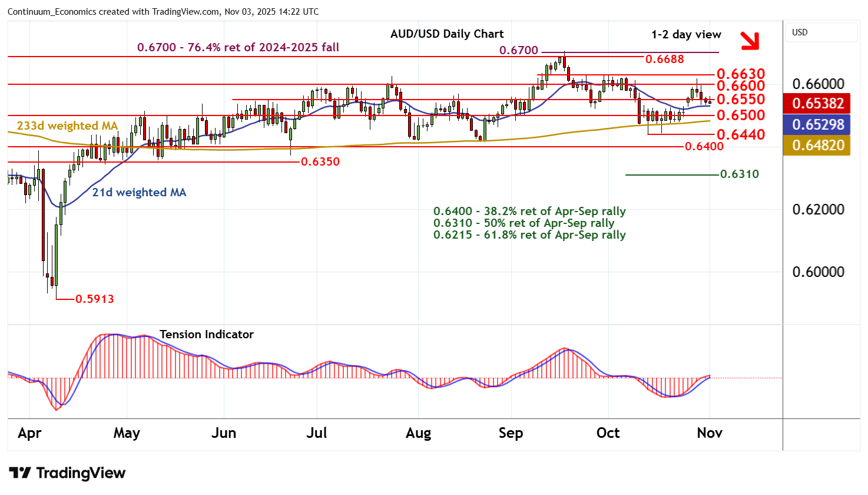Screen dimensions: 868x495
Task: Click the 0.6440 support level label
Action: [x=740, y=135]
